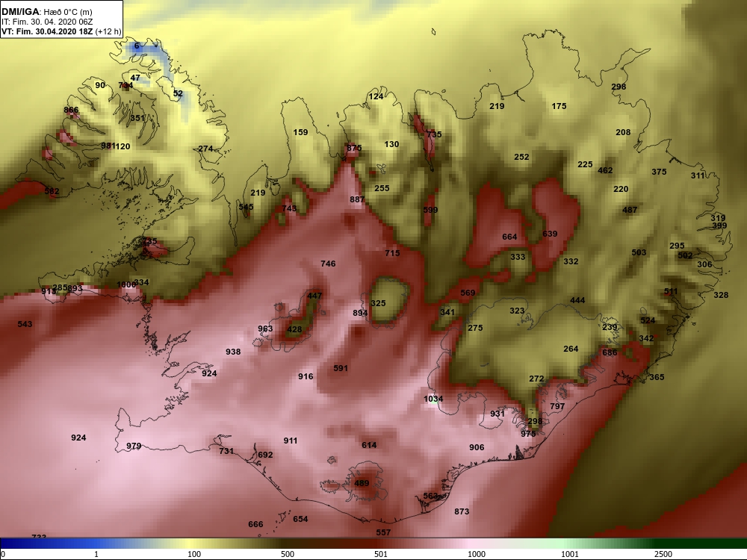Screen dimensions: 747x560
Task: Click the map value 274
Action: (x=205, y=149)
